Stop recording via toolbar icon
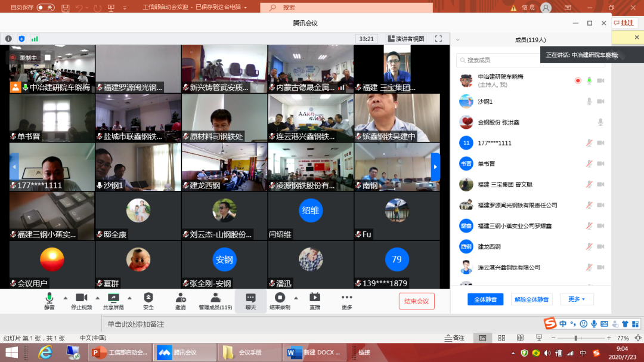Image resolution: width=644 pixels, height=362 pixels. [280, 301]
